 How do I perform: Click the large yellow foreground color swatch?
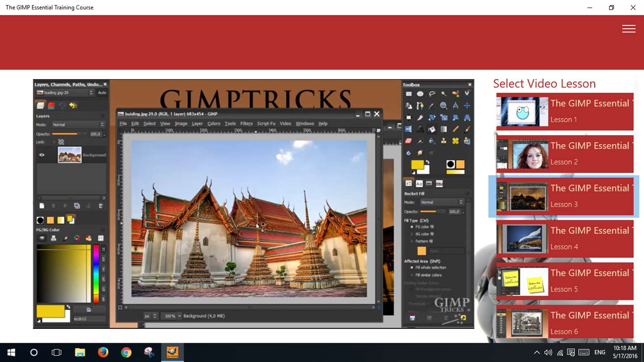[51, 311]
